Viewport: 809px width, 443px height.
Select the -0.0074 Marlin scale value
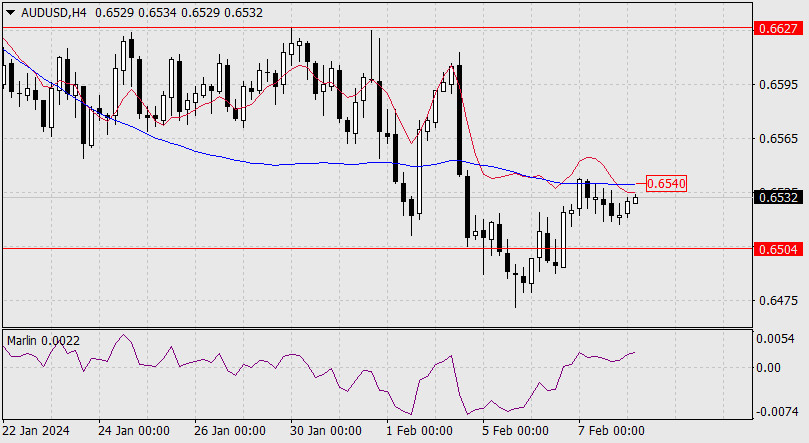777,412
